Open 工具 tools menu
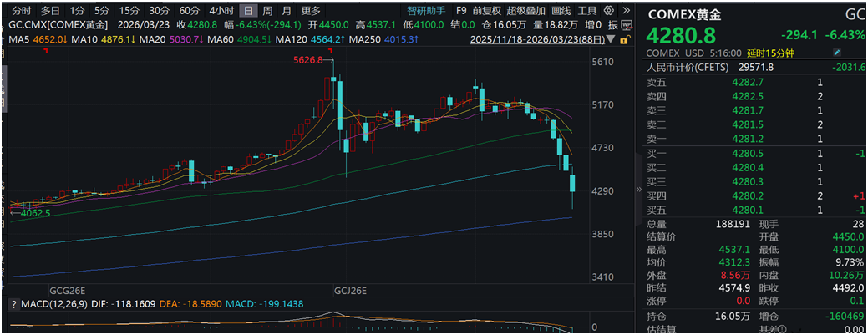The width and height of the screenshot is (868, 335). (x=586, y=11)
